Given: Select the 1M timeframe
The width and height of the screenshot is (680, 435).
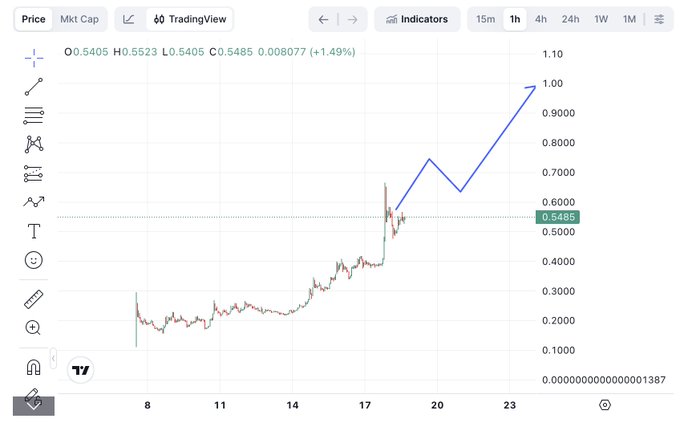Looking at the screenshot, I should [629, 20].
